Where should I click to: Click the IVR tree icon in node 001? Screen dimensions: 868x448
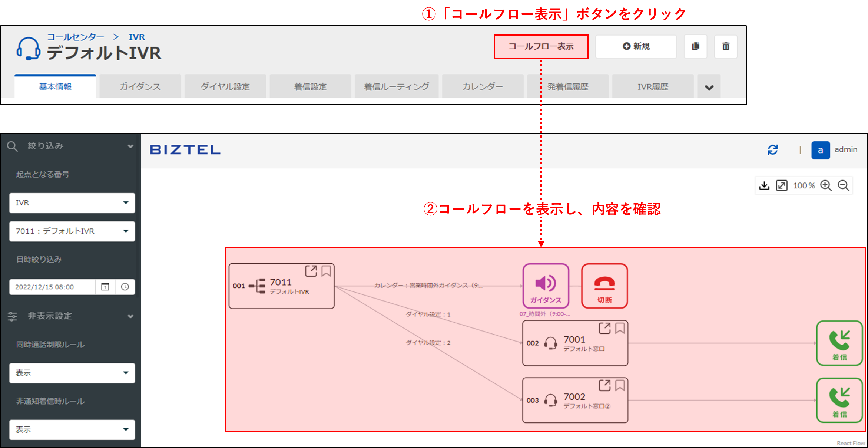(257, 286)
